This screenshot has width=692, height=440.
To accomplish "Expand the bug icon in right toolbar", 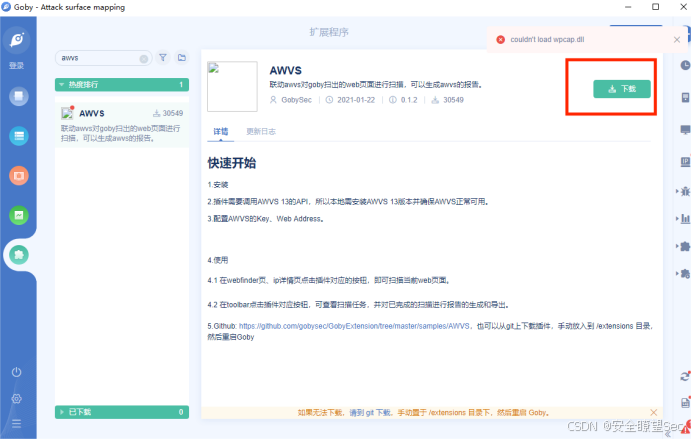I will [x=684, y=191].
